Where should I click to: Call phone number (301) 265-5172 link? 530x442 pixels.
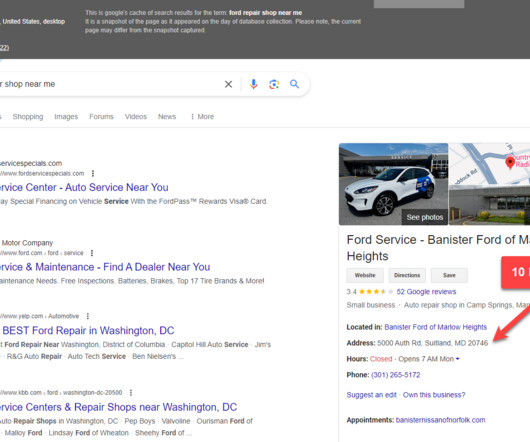coord(395,375)
